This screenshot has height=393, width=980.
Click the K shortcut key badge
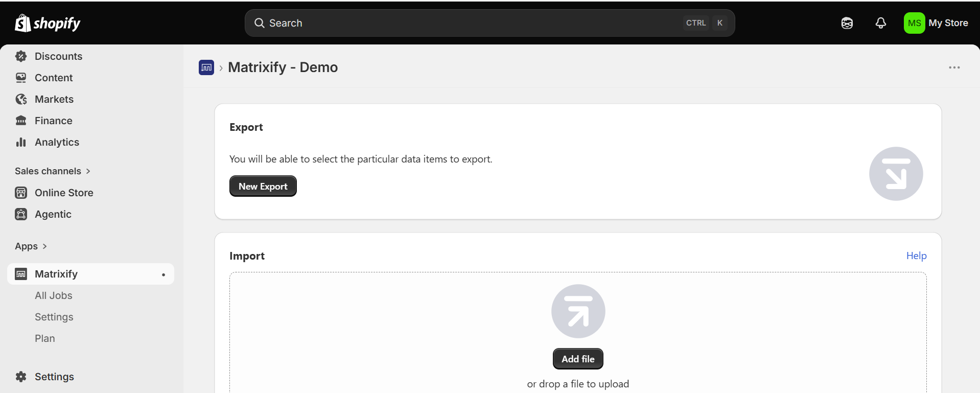click(x=720, y=23)
